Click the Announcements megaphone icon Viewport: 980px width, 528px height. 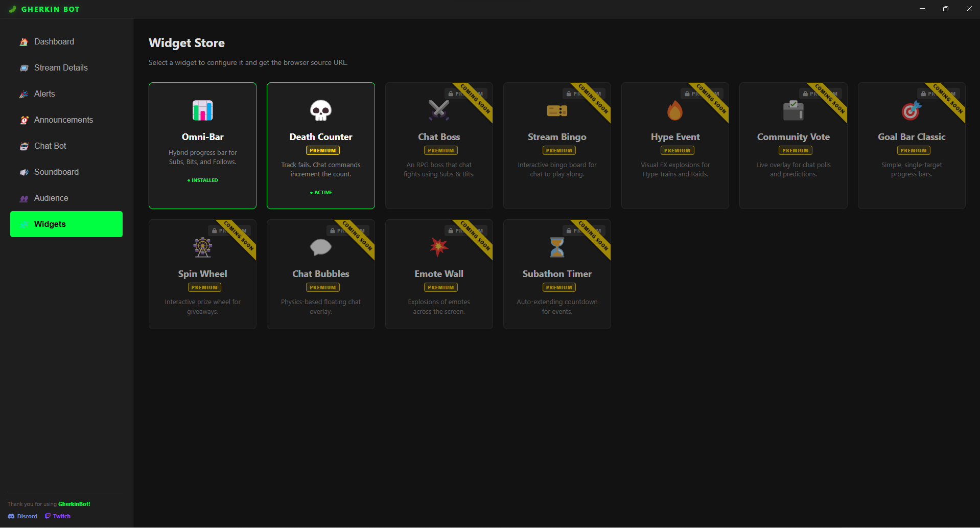24,120
